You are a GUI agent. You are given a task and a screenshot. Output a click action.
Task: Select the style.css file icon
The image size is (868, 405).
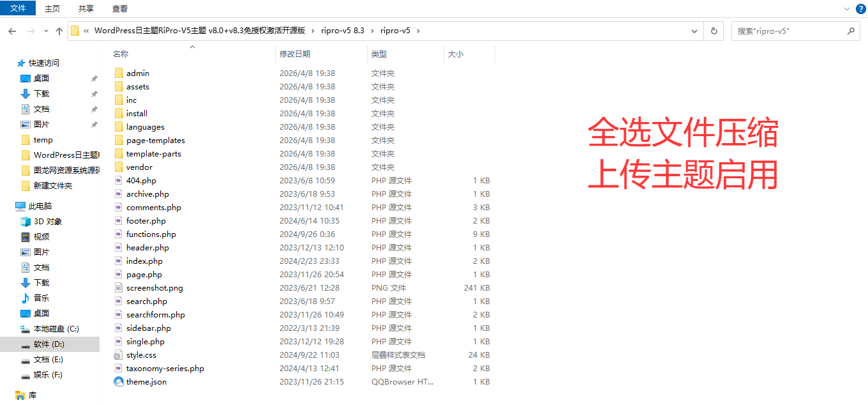(x=119, y=355)
